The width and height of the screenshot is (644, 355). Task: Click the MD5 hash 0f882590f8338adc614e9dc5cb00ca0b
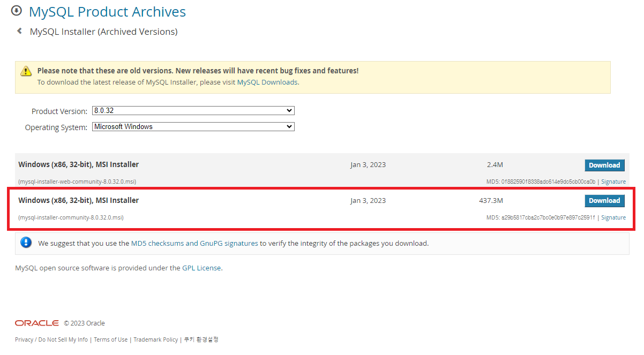pos(548,182)
